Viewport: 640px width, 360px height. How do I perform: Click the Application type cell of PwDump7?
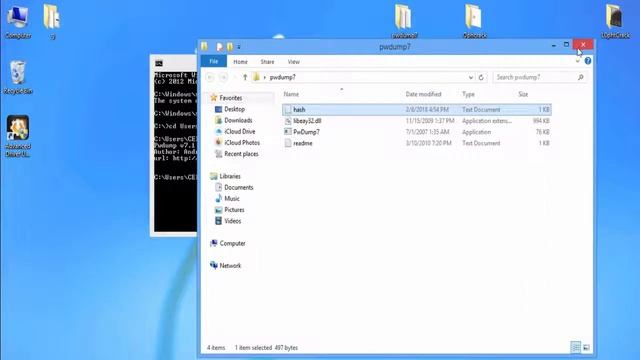(x=476, y=132)
